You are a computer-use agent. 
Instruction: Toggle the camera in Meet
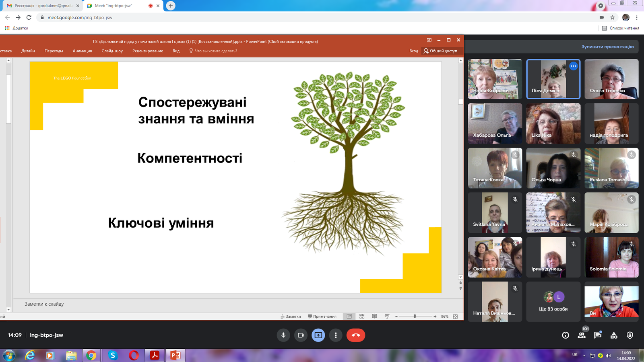(x=301, y=335)
